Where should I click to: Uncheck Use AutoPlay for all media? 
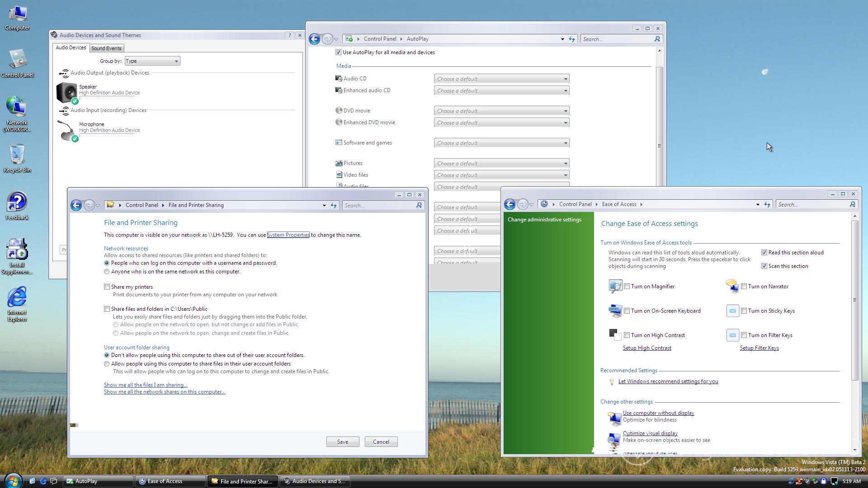point(338,52)
